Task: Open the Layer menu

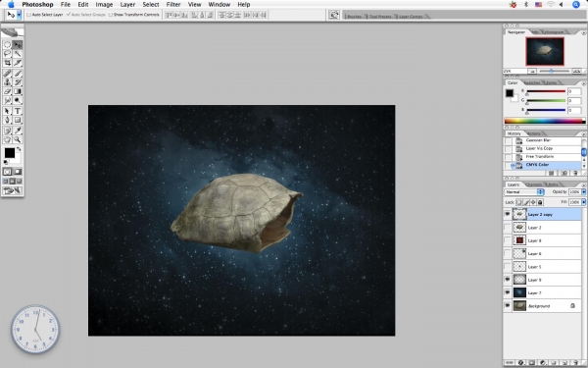Action: (127, 5)
